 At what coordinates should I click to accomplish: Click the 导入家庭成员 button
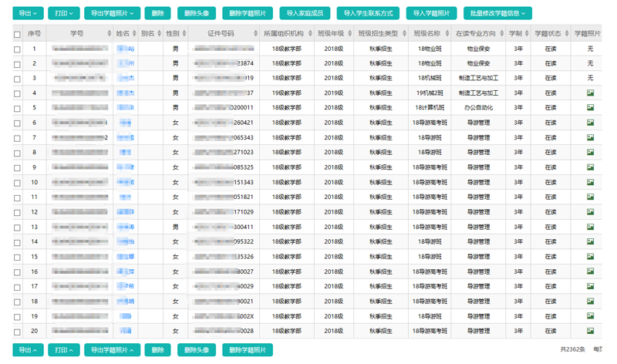305,13
